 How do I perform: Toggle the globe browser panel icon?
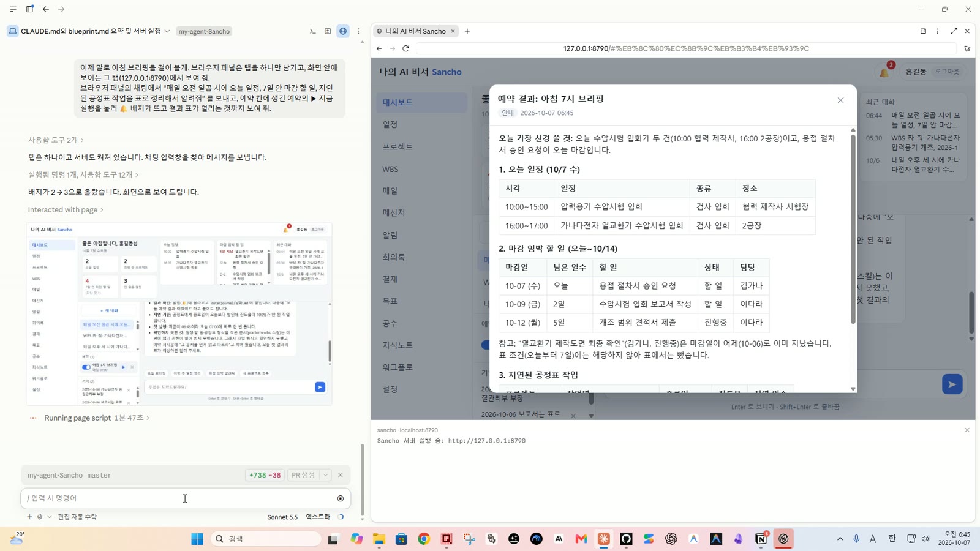point(343,31)
